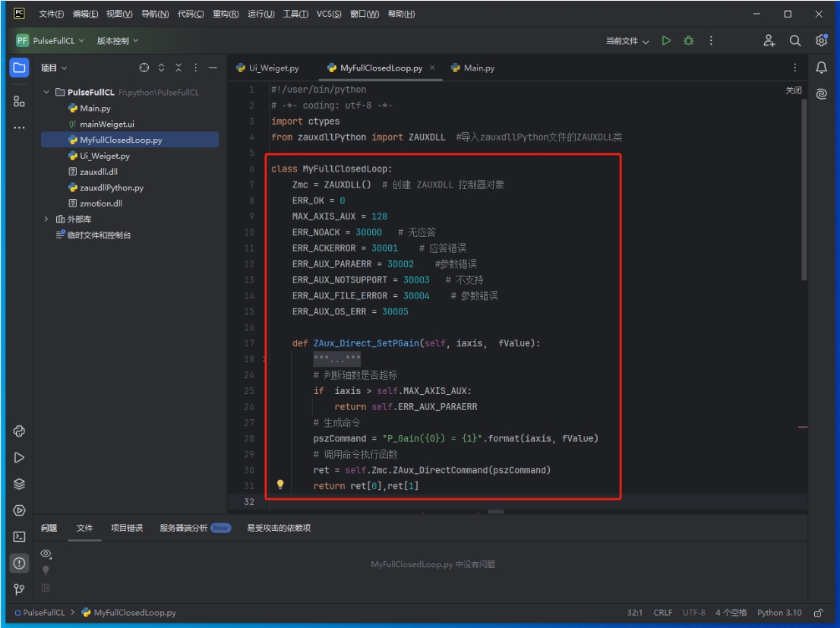Switch to 项目错误 tab
The height and width of the screenshot is (628, 840).
click(x=127, y=528)
